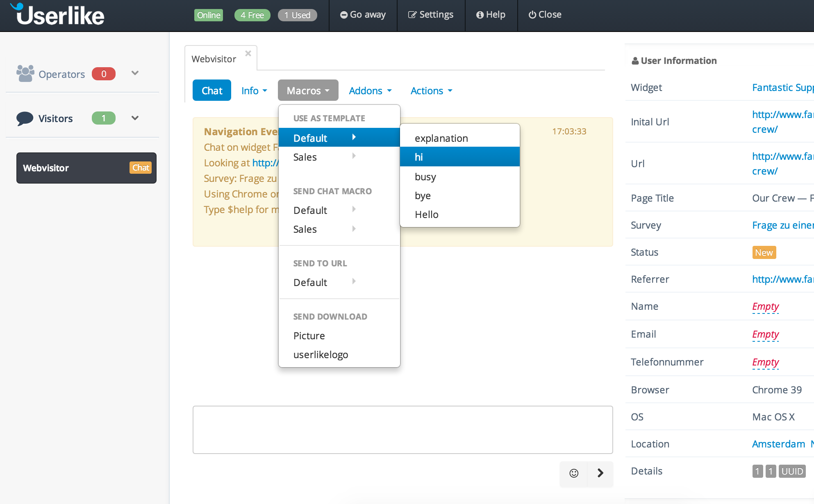Click the Operators count badge 0

104,74
